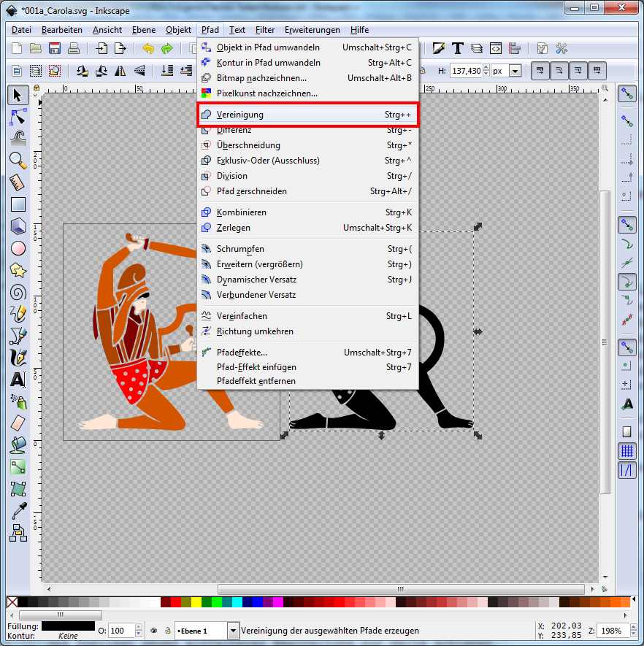The width and height of the screenshot is (644, 646).
Task: Select the calligraphy tool
Action: click(18, 358)
